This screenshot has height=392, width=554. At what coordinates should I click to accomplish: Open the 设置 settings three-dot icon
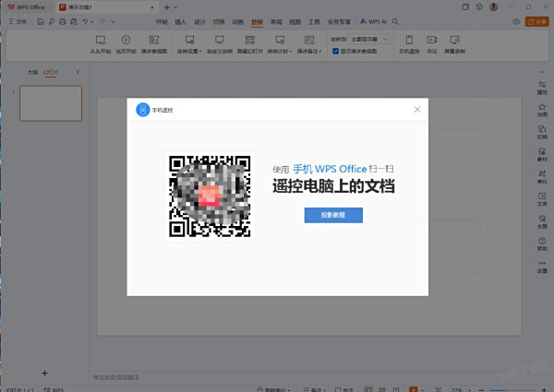coord(542,263)
